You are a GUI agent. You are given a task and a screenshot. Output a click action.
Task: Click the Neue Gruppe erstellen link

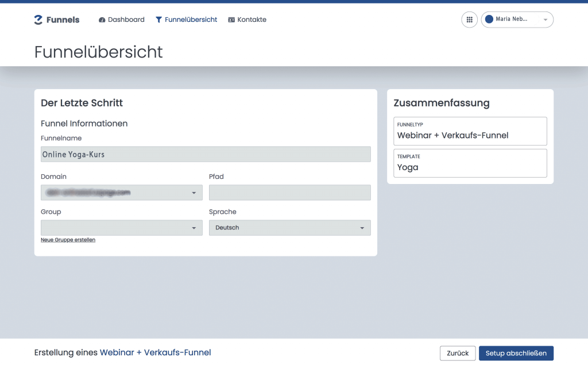pos(68,240)
